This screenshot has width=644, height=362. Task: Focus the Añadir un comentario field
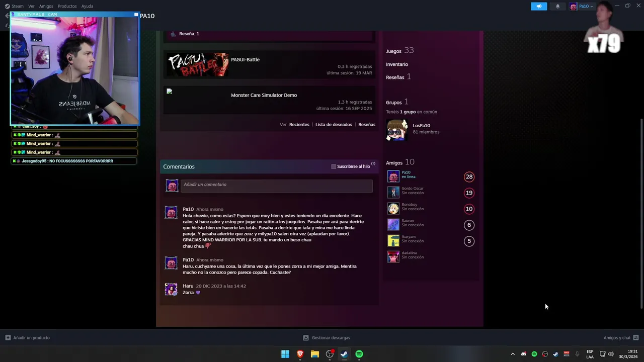pos(277,186)
